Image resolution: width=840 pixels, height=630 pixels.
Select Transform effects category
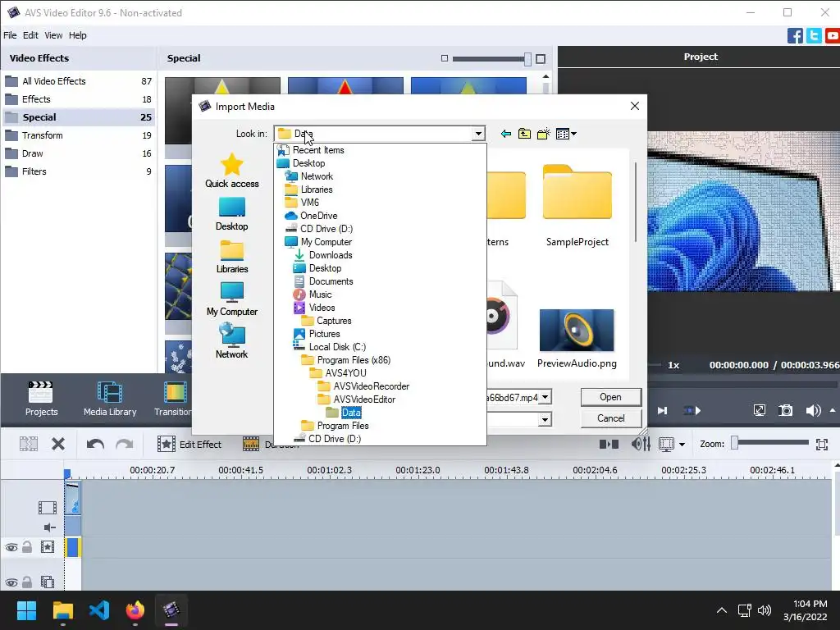coord(78,135)
